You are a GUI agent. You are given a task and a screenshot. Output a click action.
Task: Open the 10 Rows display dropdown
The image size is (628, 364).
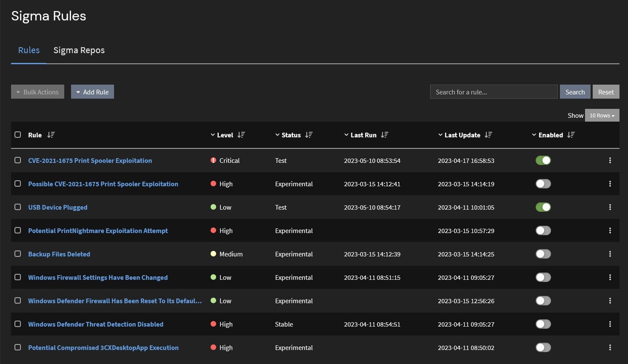pyautogui.click(x=602, y=115)
